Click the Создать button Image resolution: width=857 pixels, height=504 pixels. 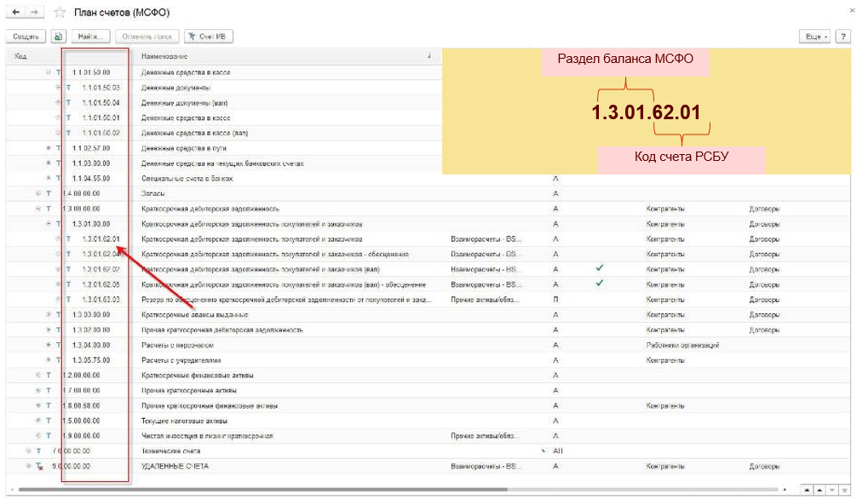[x=26, y=37]
